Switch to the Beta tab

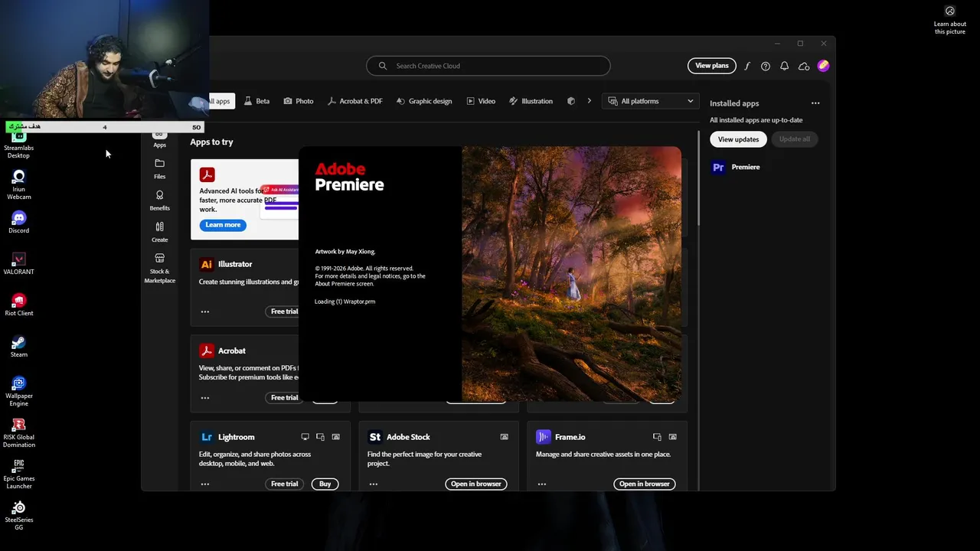(256, 101)
